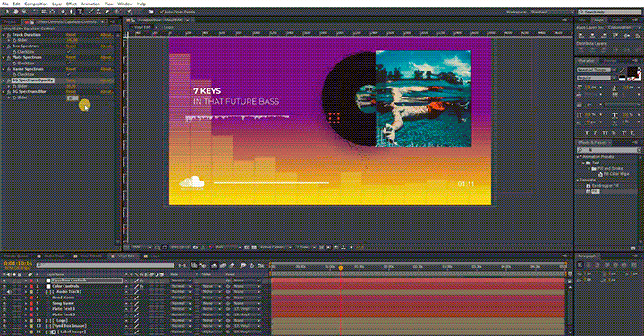Image resolution: width=644 pixels, height=336 pixels.
Task: Select the Puppet Pin tool
Action: point(130,12)
